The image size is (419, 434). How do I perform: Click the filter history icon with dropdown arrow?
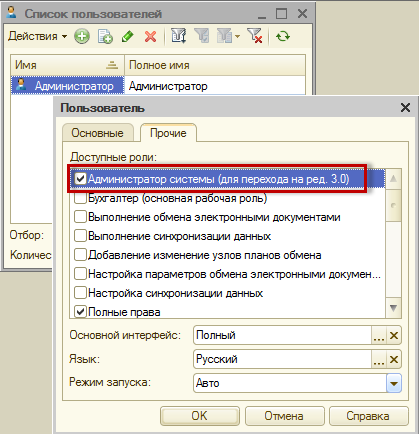pos(228,36)
